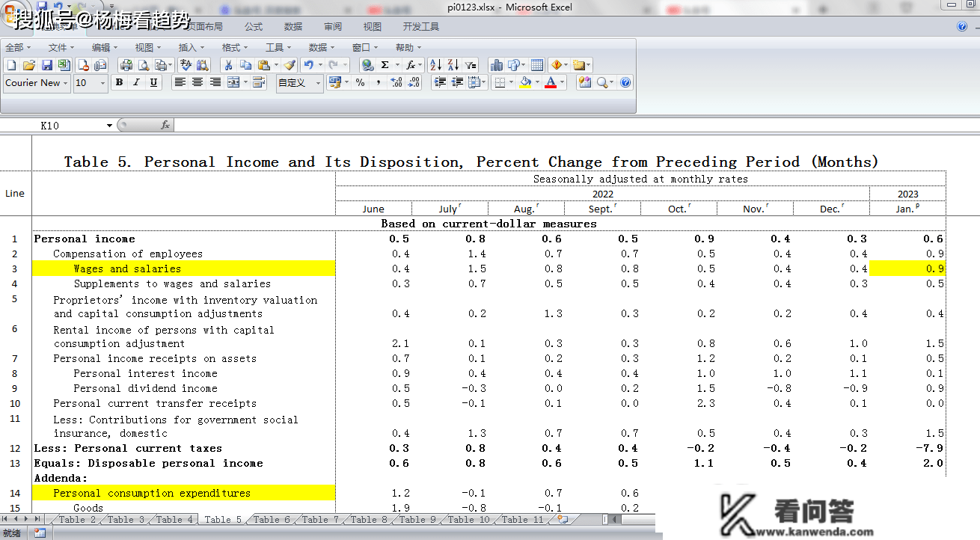Expand font color dropdown arrow
The height and width of the screenshot is (540, 980).
[562, 82]
